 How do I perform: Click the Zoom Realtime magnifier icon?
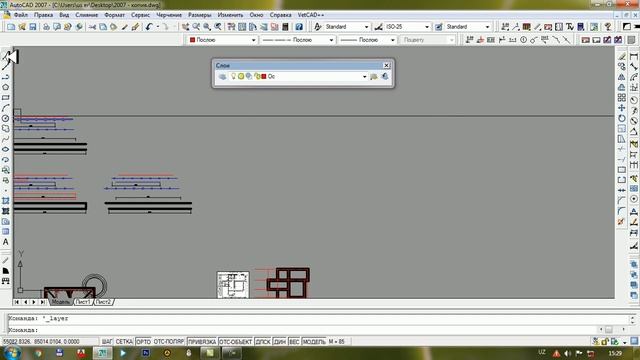click(196, 27)
